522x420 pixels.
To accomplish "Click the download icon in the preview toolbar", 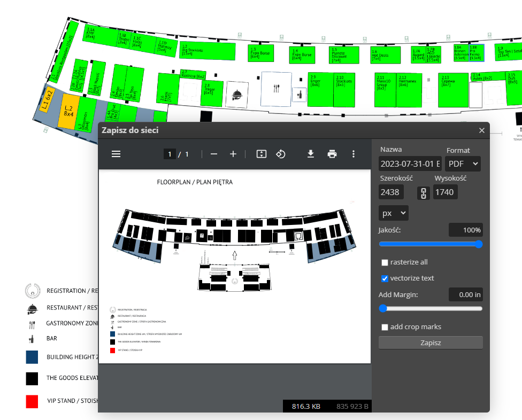I will click(310, 154).
